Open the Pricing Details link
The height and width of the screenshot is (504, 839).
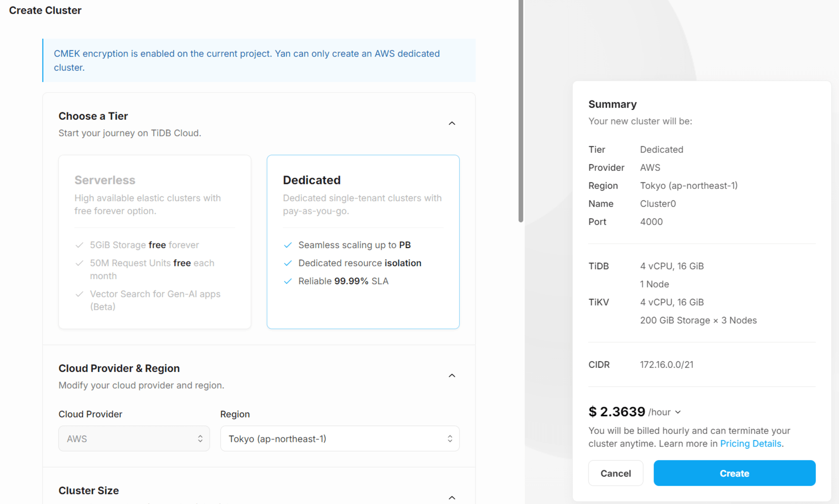point(750,444)
